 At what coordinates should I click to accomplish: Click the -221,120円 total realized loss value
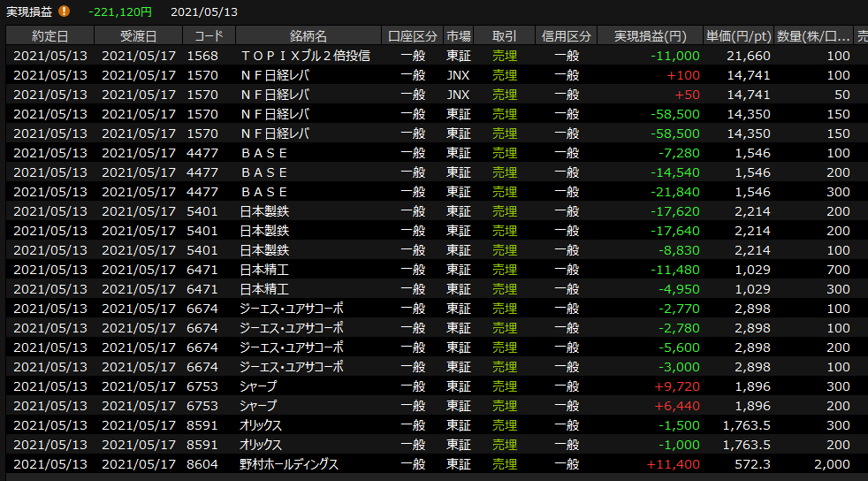(x=120, y=11)
